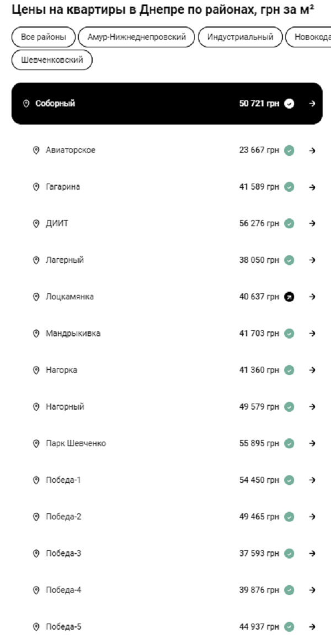Click the location pin in the Соборный header
The image size is (331, 644).
(26, 104)
